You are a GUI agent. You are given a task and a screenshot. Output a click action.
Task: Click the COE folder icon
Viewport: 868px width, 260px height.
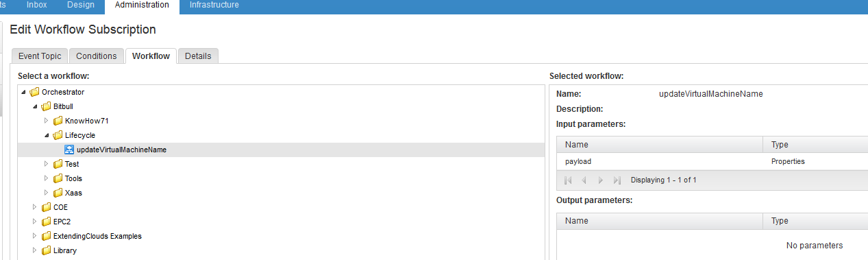(46, 207)
